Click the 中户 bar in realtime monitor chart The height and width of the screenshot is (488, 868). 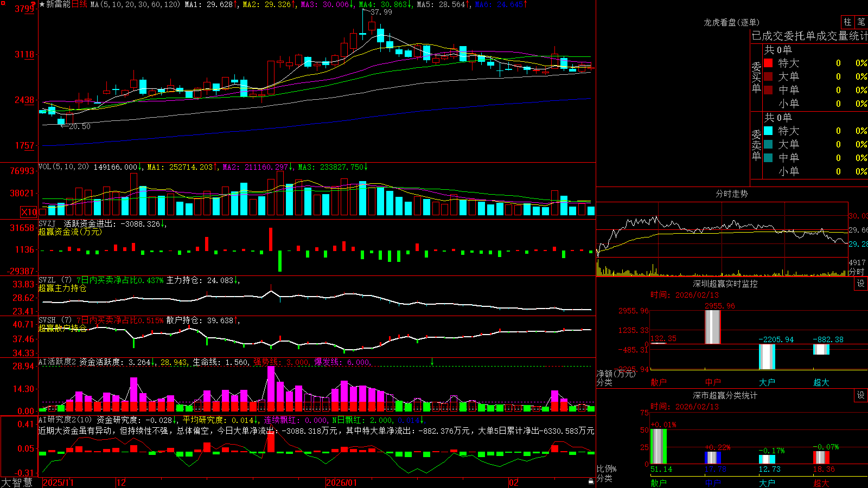712,327
